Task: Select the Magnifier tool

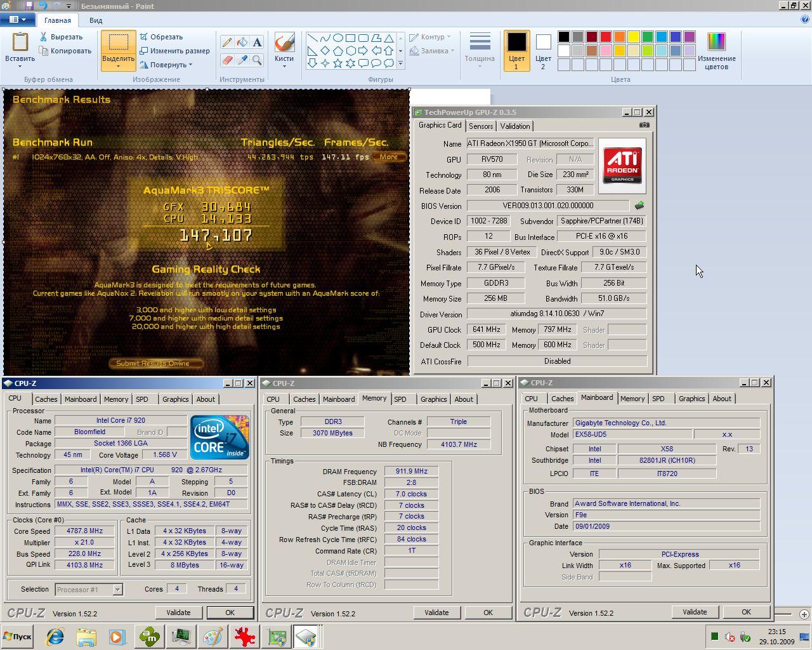Action: 257,60
